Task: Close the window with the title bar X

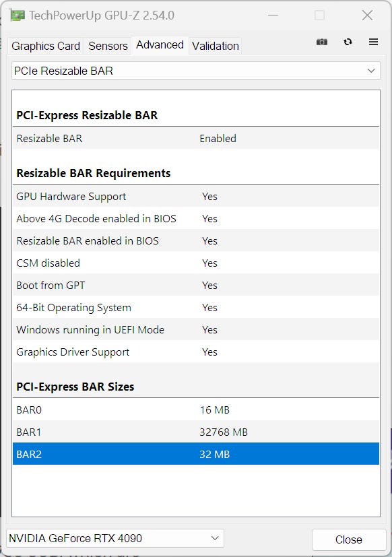Action: click(x=367, y=15)
